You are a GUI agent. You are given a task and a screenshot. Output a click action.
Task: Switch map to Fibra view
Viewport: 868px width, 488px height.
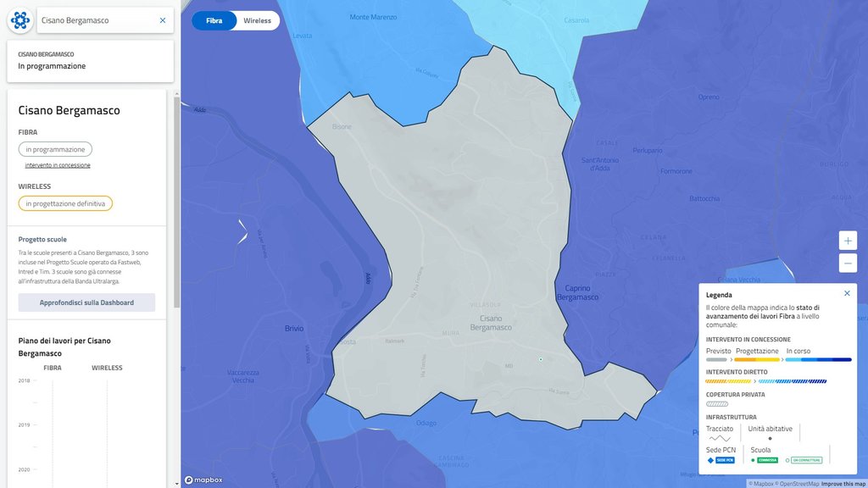214,20
